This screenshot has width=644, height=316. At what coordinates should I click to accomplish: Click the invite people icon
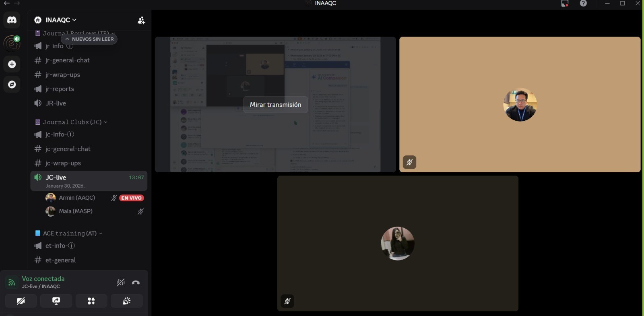(x=141, y=21)
